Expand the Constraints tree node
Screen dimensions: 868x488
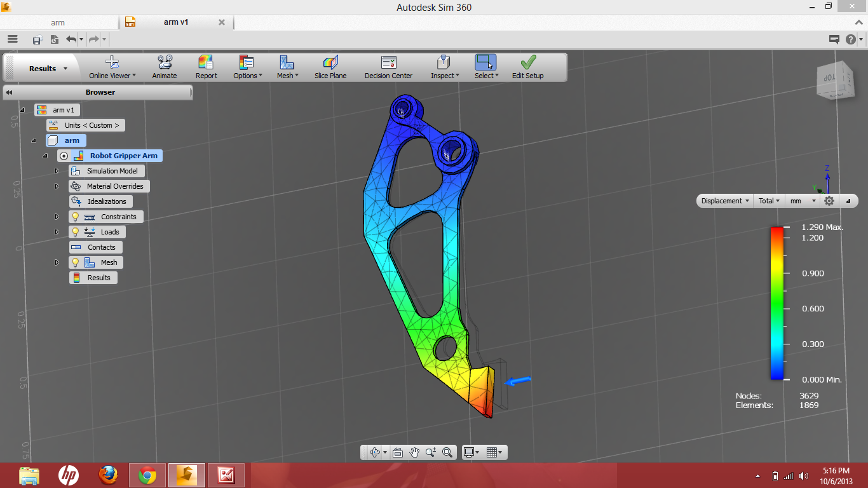click(57, 217)
